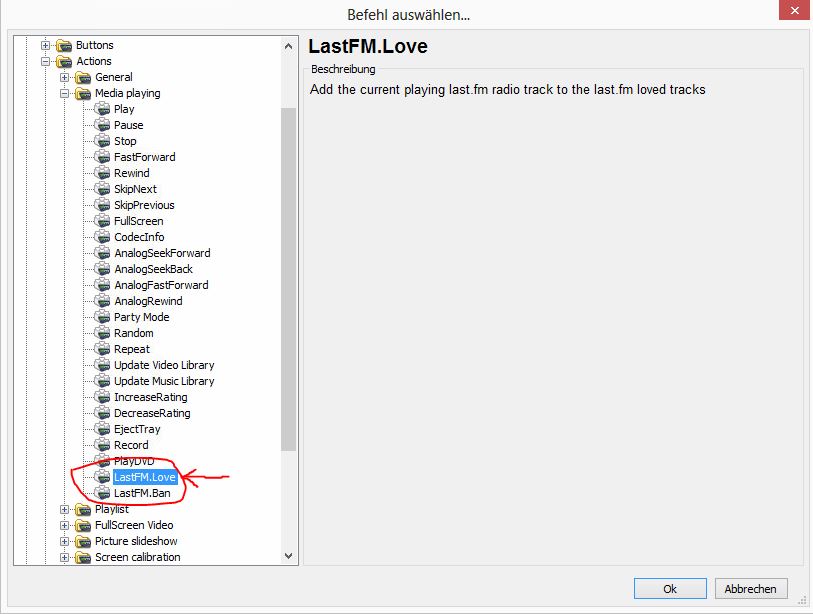This screenshot has width=813, height=614.
Task: Select the Update Music Library label
Action: tap(164, 381)
